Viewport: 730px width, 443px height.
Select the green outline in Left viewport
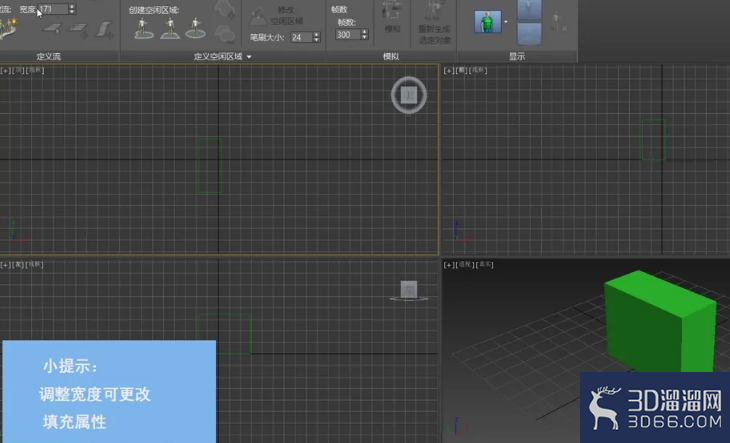pyautogui.click(x=224, y=334)
